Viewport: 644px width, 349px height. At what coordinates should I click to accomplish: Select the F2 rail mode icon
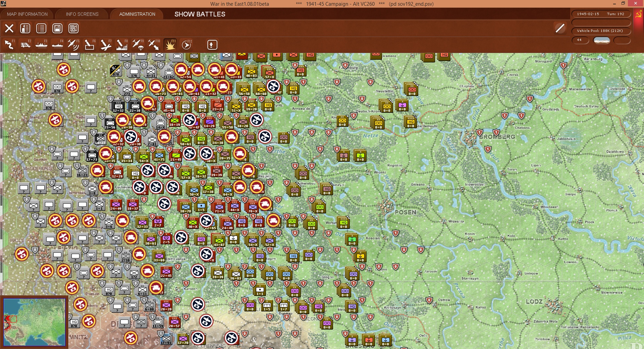tap(25, 45)
